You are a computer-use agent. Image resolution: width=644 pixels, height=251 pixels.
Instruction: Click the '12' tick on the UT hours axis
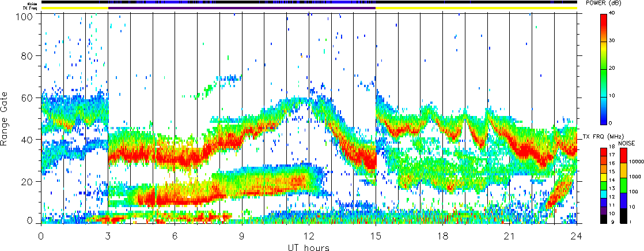pos(309,235)
